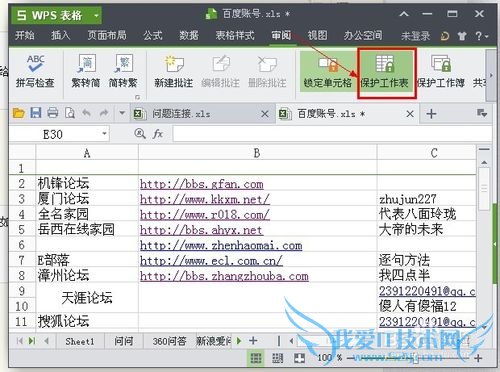The image size is (500, 372).
Task: Open link http://bbs.ahyx.net
Action: pyautogui.click(x=201, y=230)
